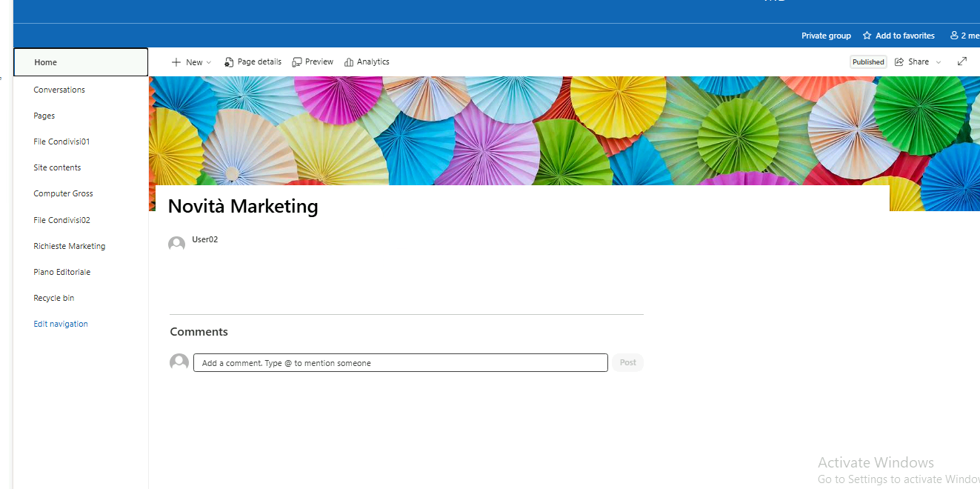Click the Novità Marketing page title

tap(243, 206)
